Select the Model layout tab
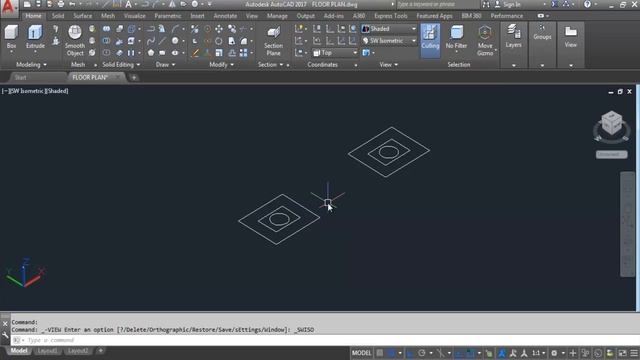The image size is (640, 360). [x=19, y=351]
